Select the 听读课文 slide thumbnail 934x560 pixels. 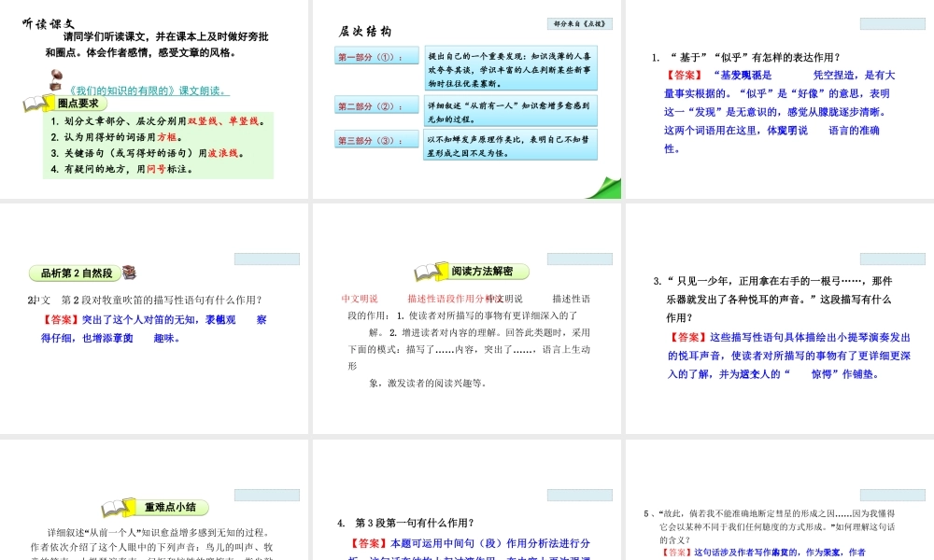[x=154, y=99]
